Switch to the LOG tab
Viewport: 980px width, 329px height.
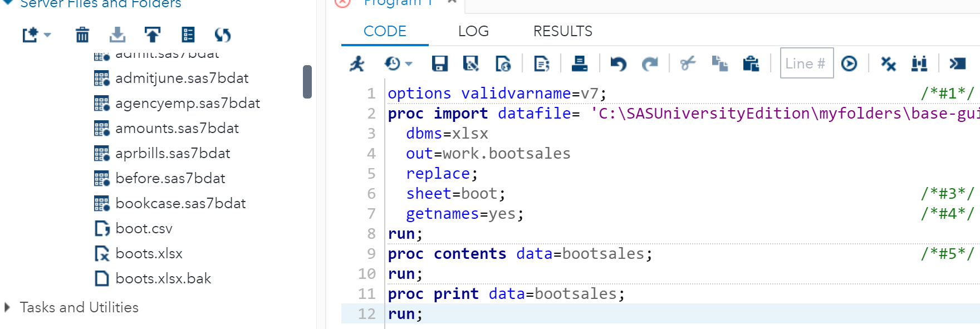coord(473,31)
